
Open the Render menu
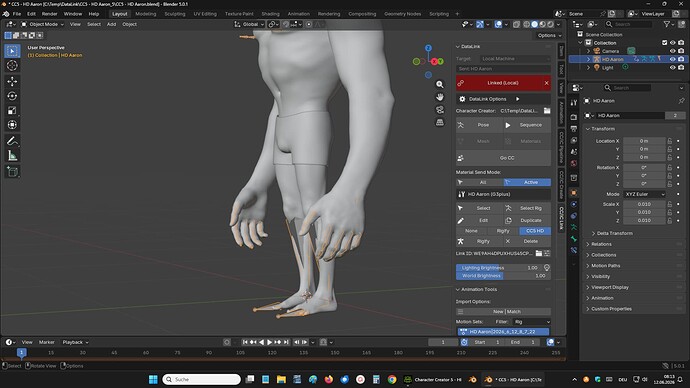(x=49, y=14)
